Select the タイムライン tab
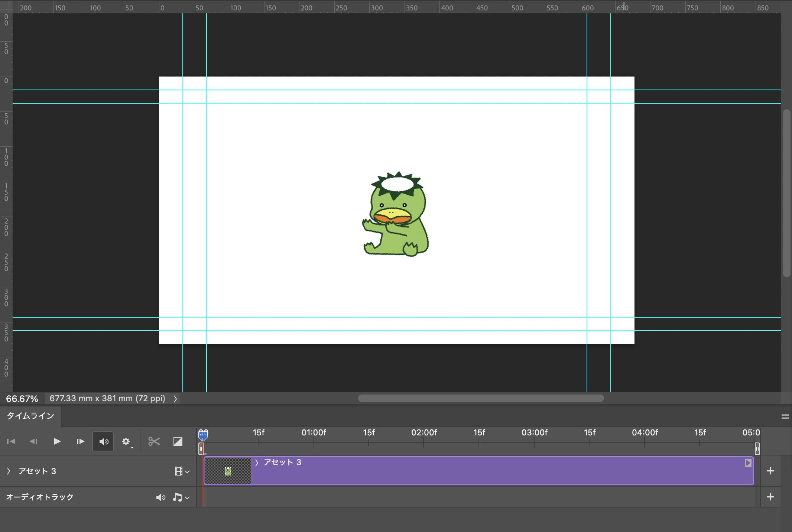 coord(30,416)
